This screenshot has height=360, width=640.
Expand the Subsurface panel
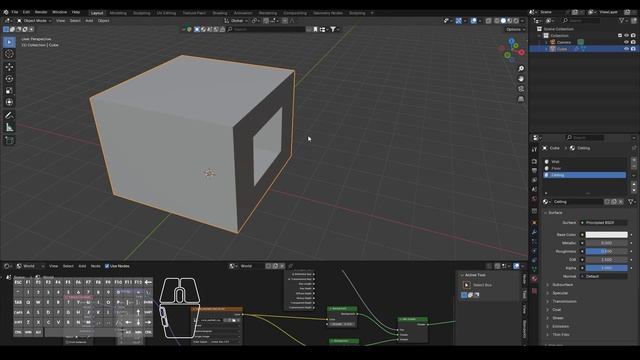pyautogui.click(x=562, y=284)
